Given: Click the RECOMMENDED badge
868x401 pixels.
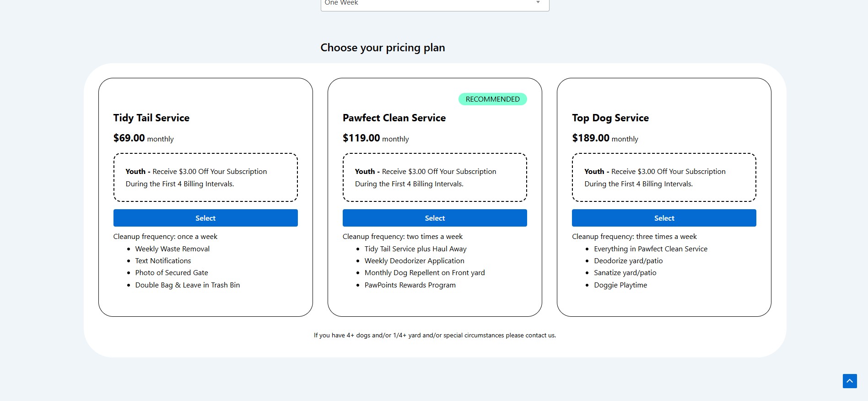Looking at the screenshot, I should click(493, 99).
